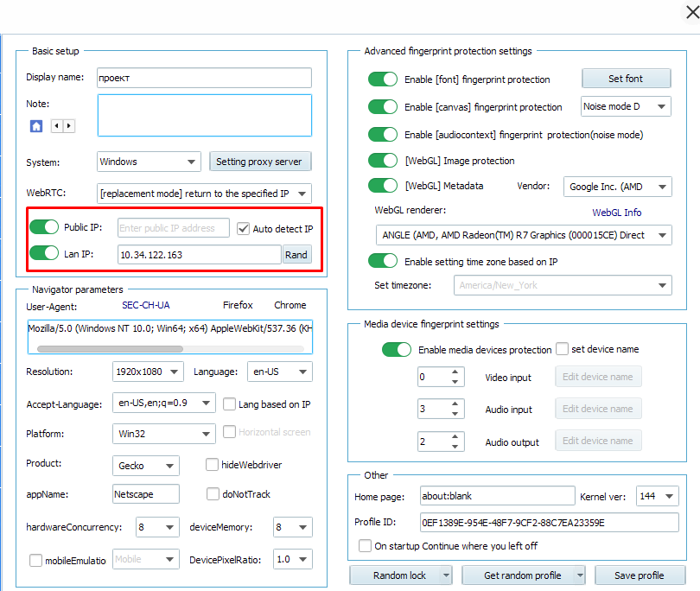The image size is (700, 591).
Task: Click the home icon below the Note label
Action: pos(35,124)
